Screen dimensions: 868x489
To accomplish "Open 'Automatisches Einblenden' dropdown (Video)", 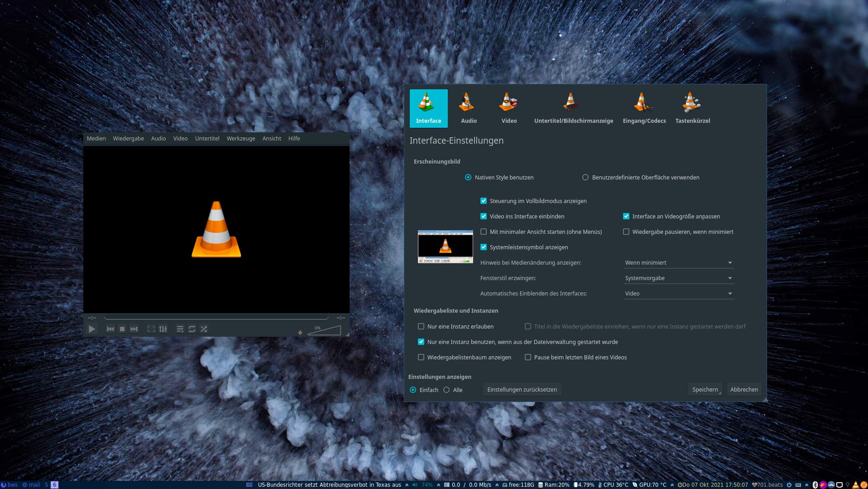I will [678, 294].
